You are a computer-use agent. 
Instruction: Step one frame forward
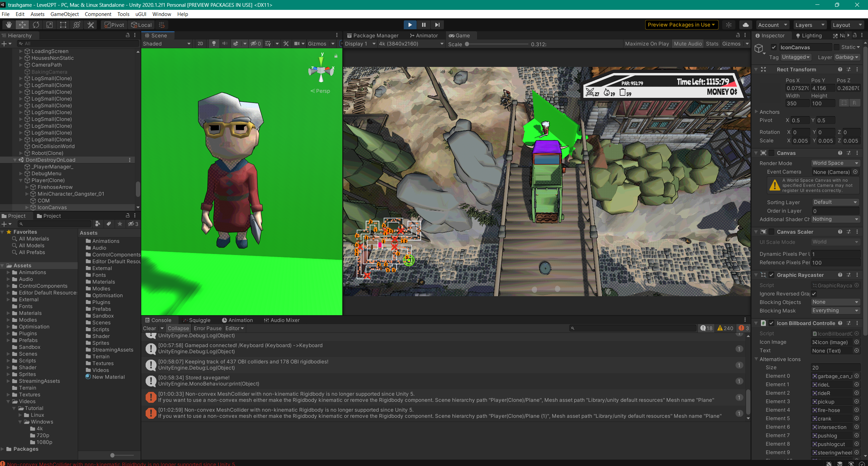point(437,25)
